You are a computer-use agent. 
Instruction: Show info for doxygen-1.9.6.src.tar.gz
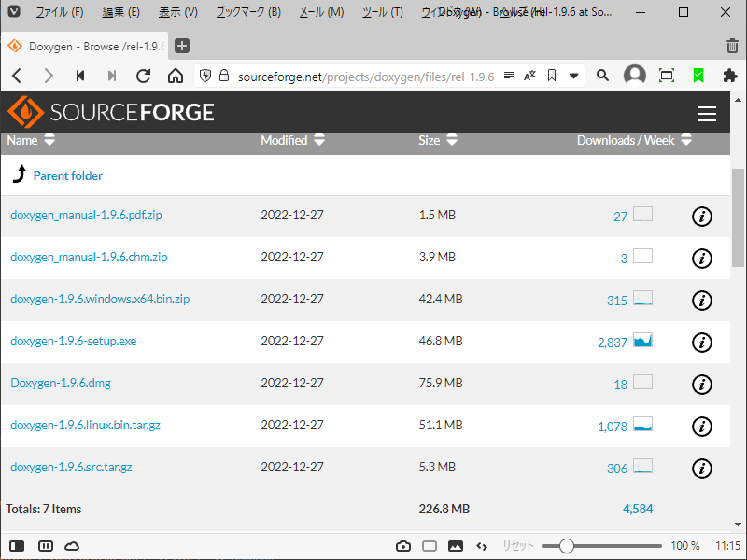[702, 468]
